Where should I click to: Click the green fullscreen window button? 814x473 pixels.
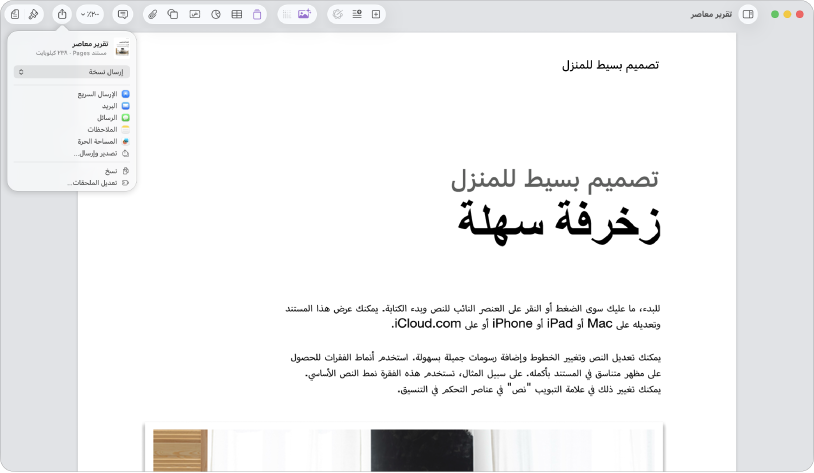coord(775,15)
